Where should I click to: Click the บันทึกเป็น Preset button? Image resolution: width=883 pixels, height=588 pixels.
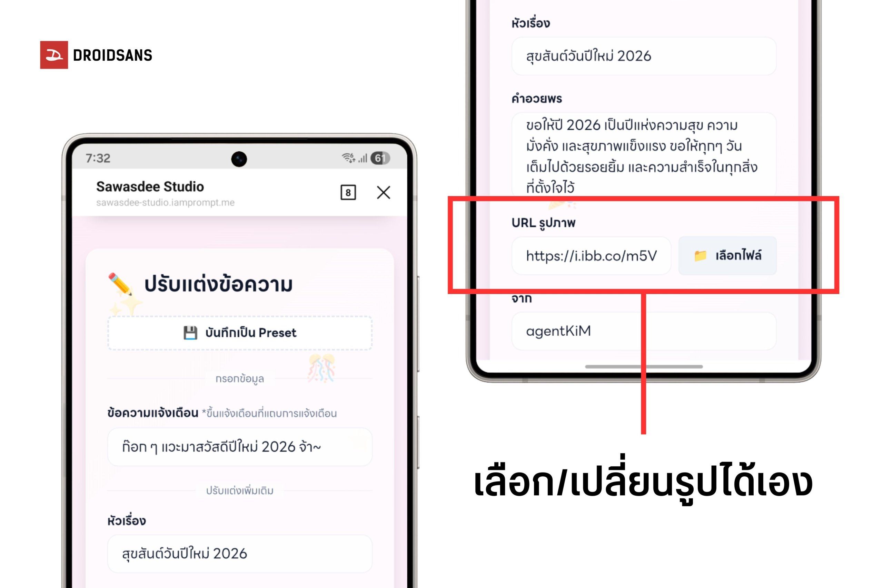tap(239, 333)
